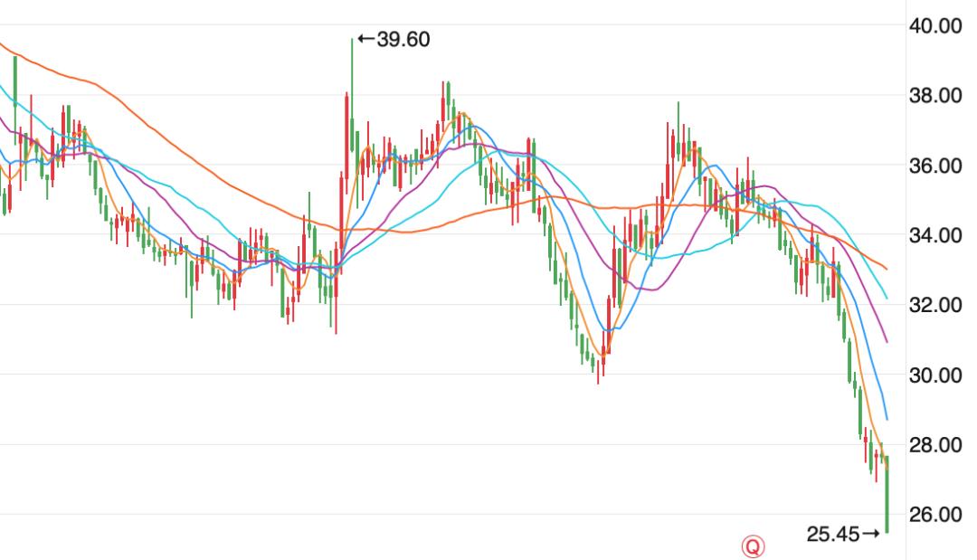Select the 39.60 high price label
The width and height of the screenshot is (977, 560).
[x=403, y=39]
